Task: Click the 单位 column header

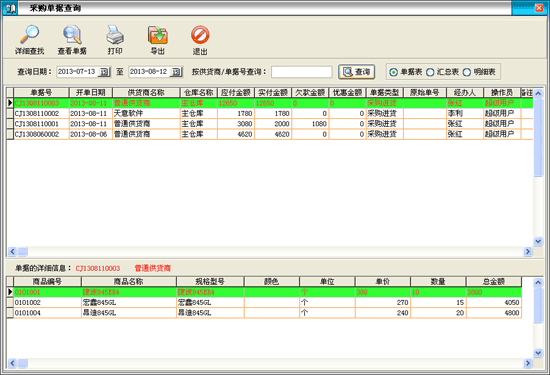Action: (x=327, y=281)
